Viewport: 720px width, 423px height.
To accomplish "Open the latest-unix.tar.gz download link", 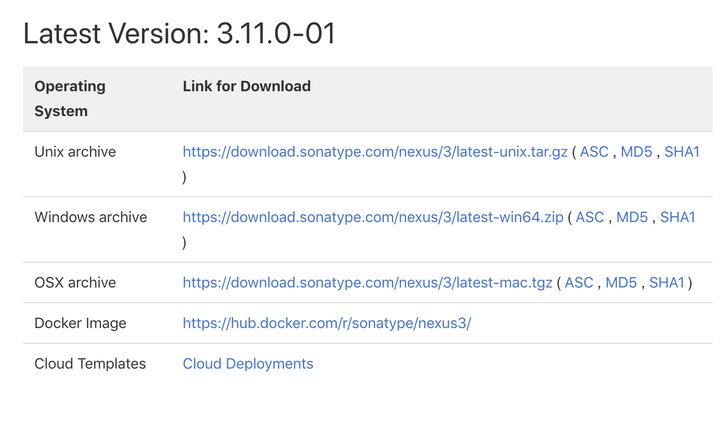I will coord(375,152).
